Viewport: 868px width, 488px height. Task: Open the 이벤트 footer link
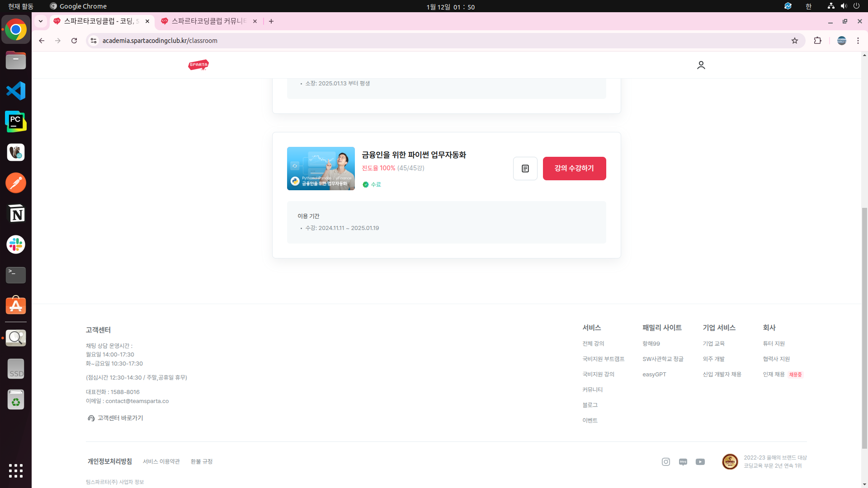pos(590,421)
